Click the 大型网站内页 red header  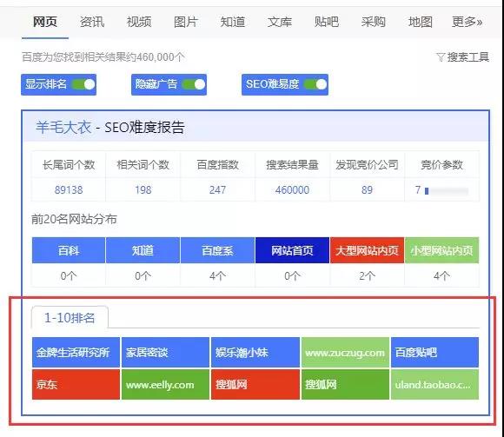tap(367, 250)
